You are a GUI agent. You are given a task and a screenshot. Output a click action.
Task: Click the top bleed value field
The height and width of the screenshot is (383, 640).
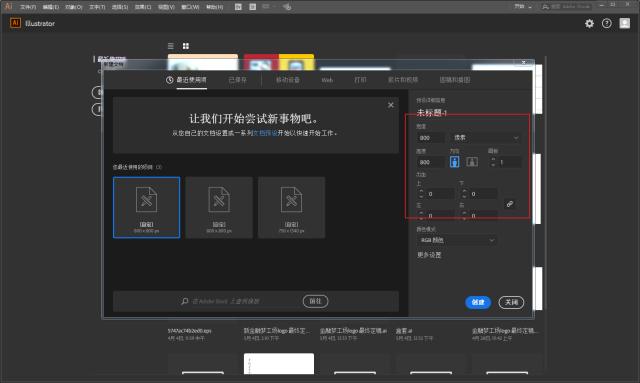click(440, 194)
